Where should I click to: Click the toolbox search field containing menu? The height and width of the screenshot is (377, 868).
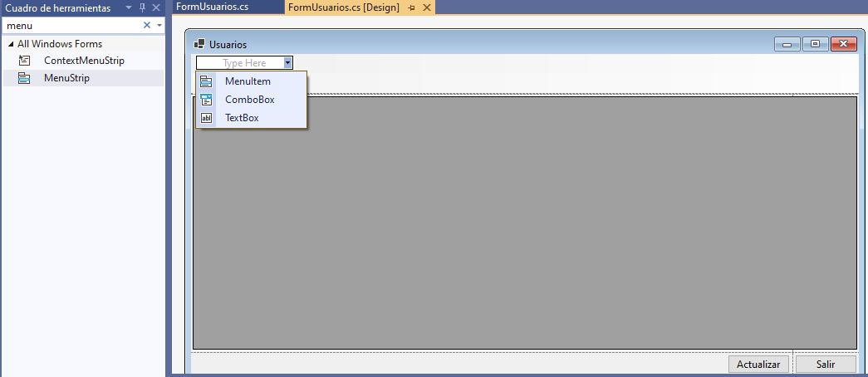coord(72,26)
